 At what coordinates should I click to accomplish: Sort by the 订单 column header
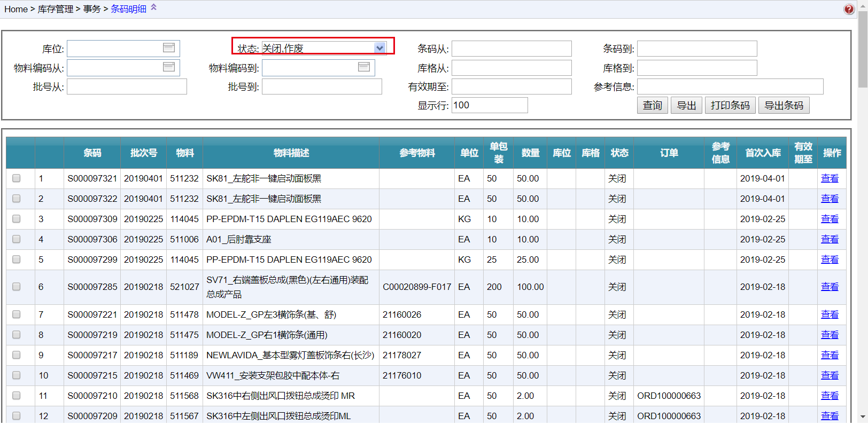click(x=669, y=153)
